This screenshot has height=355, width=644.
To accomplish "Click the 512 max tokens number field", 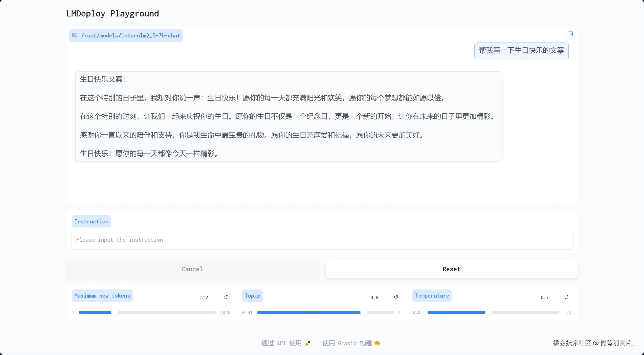I will [x=204, y=297].
